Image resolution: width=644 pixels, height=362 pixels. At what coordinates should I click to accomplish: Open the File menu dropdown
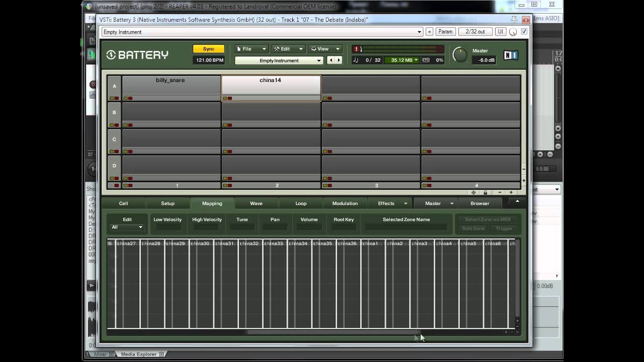pyautogui.click(x=252, y=49)
